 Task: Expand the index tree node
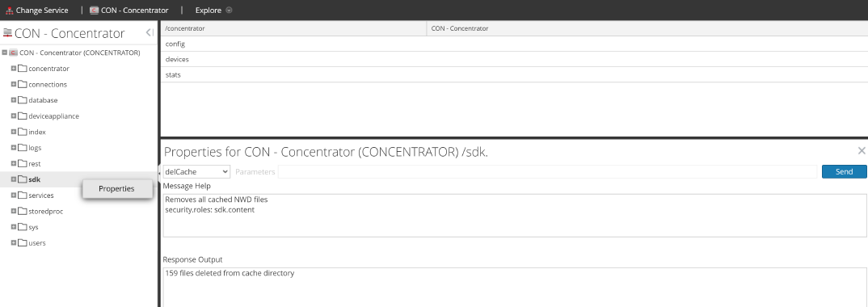tap(14, 132)
